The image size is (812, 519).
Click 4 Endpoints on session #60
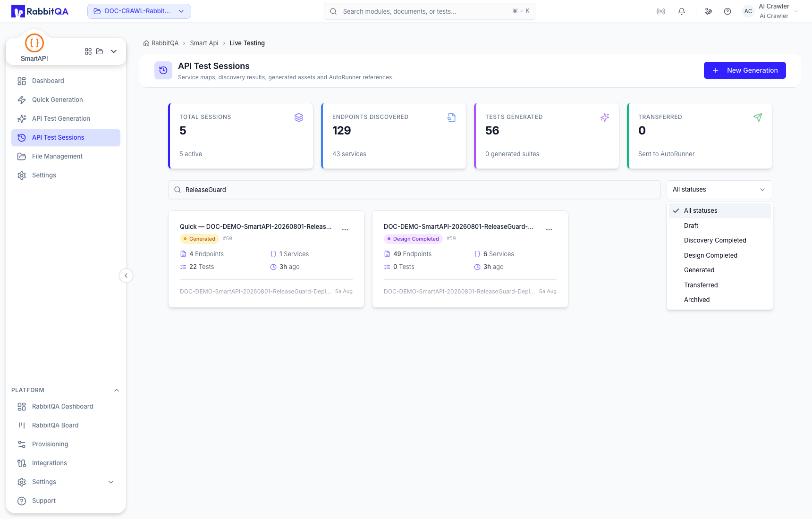tap(202, 254)
